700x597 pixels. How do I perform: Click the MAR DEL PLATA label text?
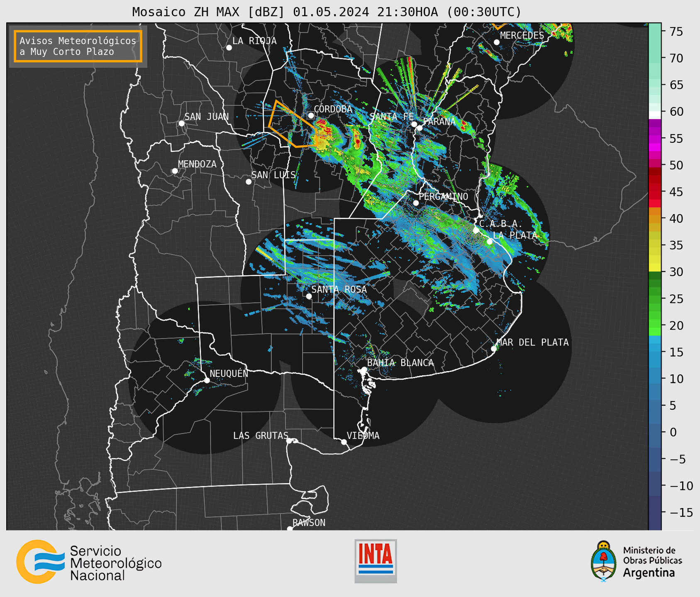[532, 343]
